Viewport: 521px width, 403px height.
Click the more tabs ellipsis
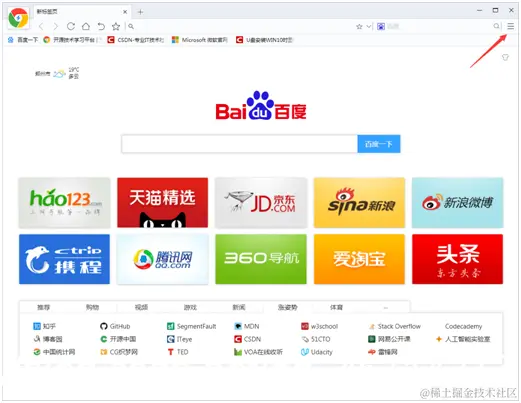pos(386,307)
